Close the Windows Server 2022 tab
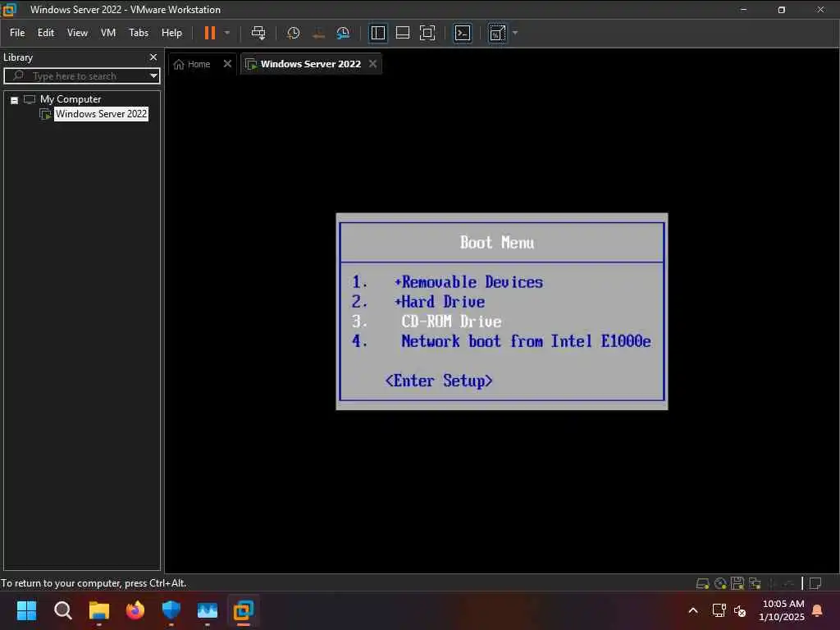This screenshot has width=840, height=630. click(372, 63)
